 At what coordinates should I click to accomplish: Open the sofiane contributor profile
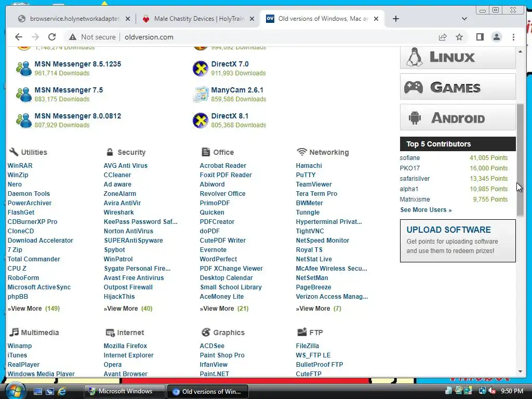[409, 158]
